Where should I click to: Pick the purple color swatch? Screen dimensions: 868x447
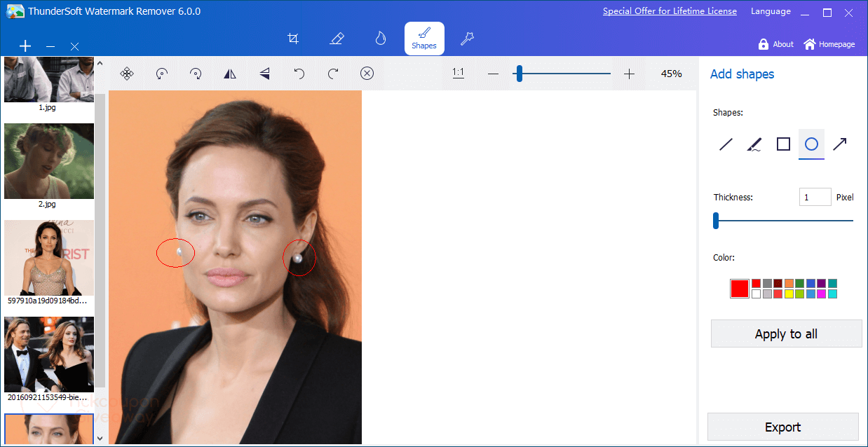tap(821, 284)
